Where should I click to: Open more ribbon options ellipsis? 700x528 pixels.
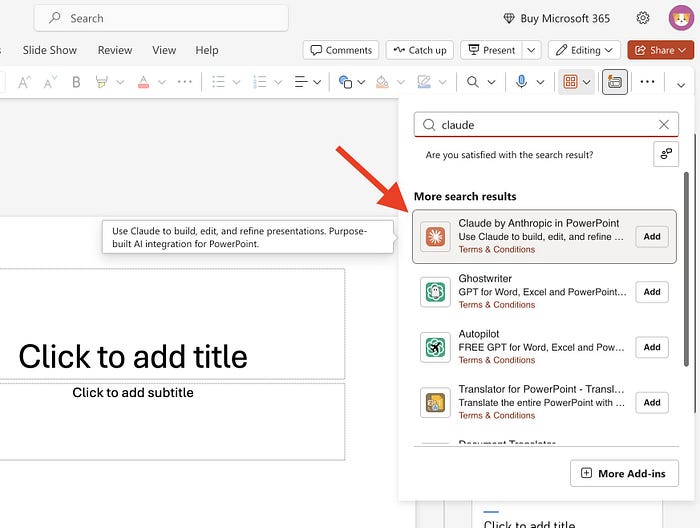coord(647,82)
